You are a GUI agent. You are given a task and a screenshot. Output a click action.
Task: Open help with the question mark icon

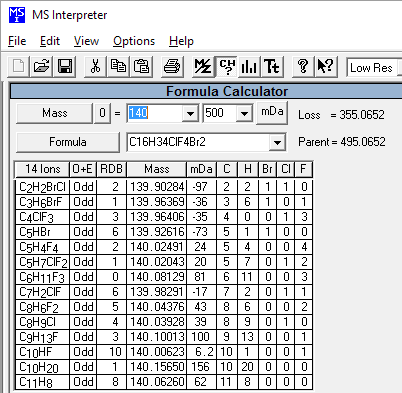click(x=303, y=66)
